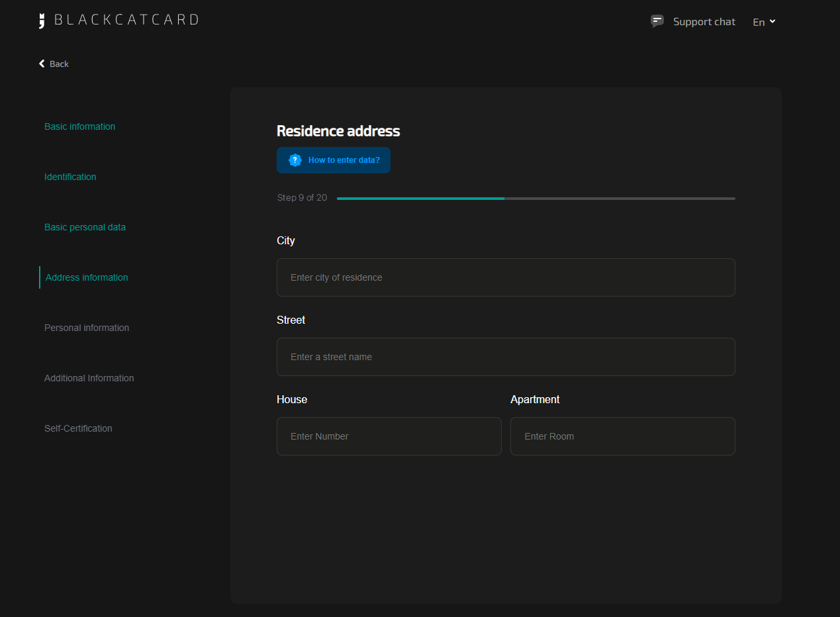
Task: Click the step progress bar
Action: (x=536, y=198)
